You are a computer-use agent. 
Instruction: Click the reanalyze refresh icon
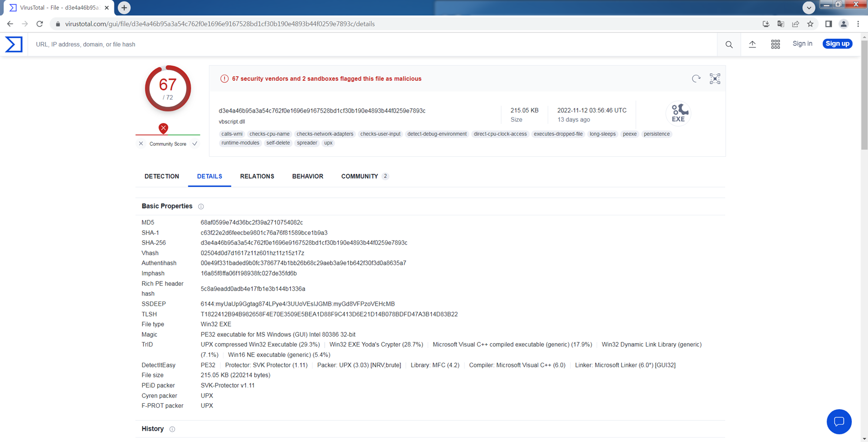[696, 78]
